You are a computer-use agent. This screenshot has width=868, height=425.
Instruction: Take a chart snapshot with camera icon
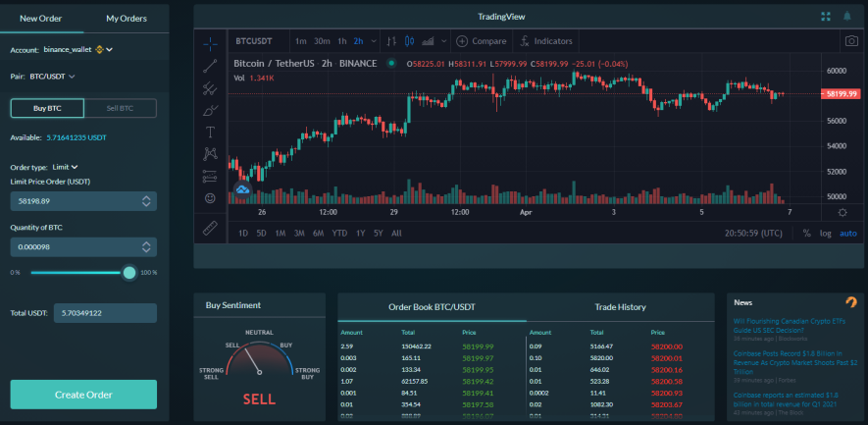(851, 41)
